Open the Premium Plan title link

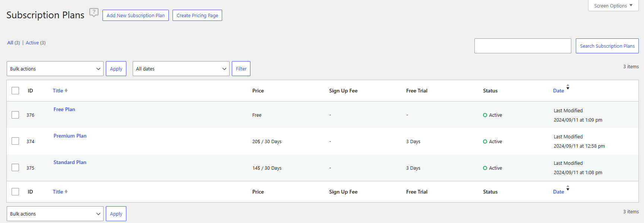coord(70,136)
